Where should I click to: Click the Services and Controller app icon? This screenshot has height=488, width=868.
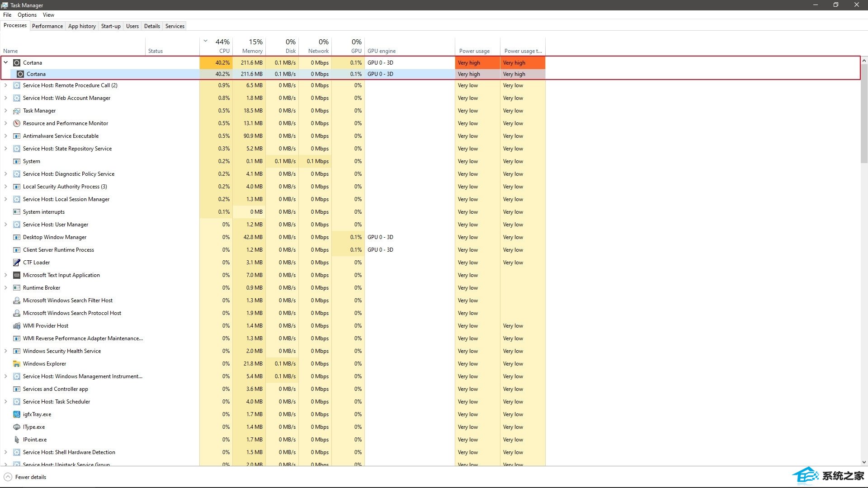click(17, 389)
